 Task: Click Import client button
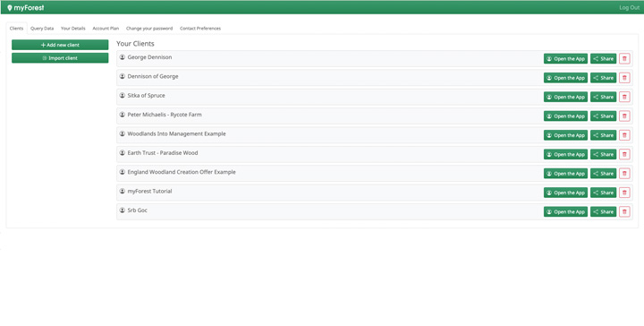(60, 58)
